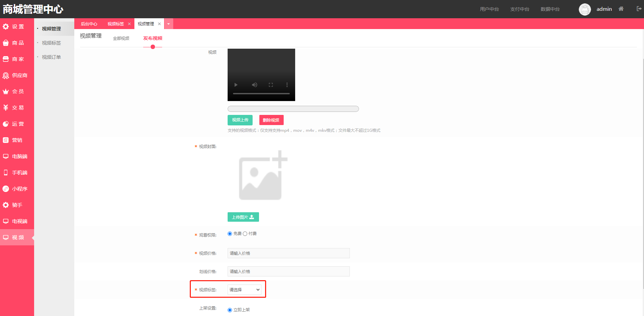This screenshot has width=644, height=316.
Task: Click the admin avatar image
Action: (585, 9)
